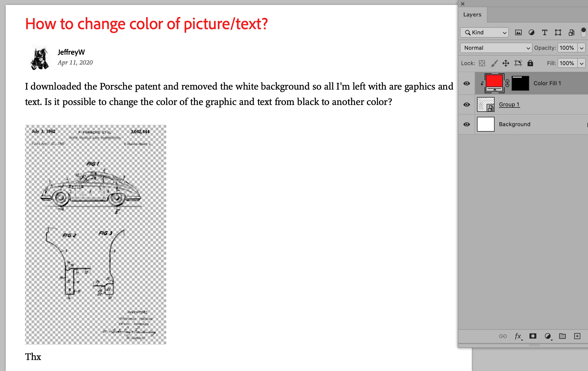The height and width of the screenshot is (371, 588).
Task: Expand the Opacity slider dropdown arrow
Action: [x=581, y=48]
